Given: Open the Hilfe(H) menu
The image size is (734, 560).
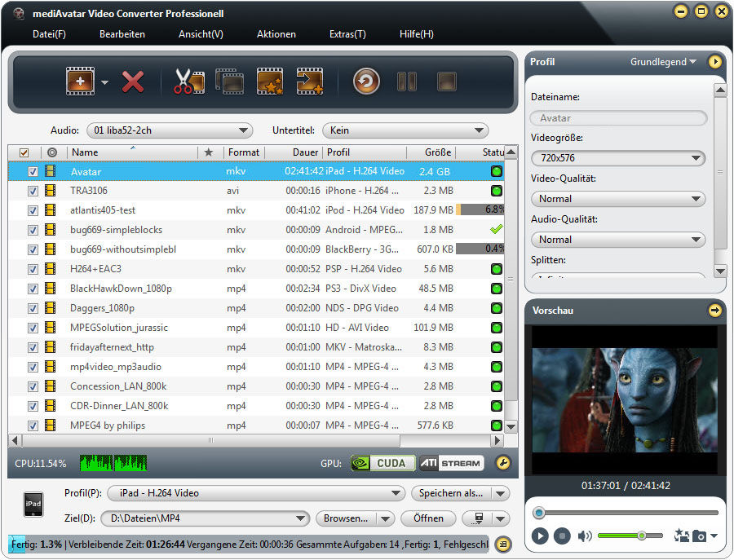Looking at the screenshot, I should pyautogui.click(x=416, y=34).
